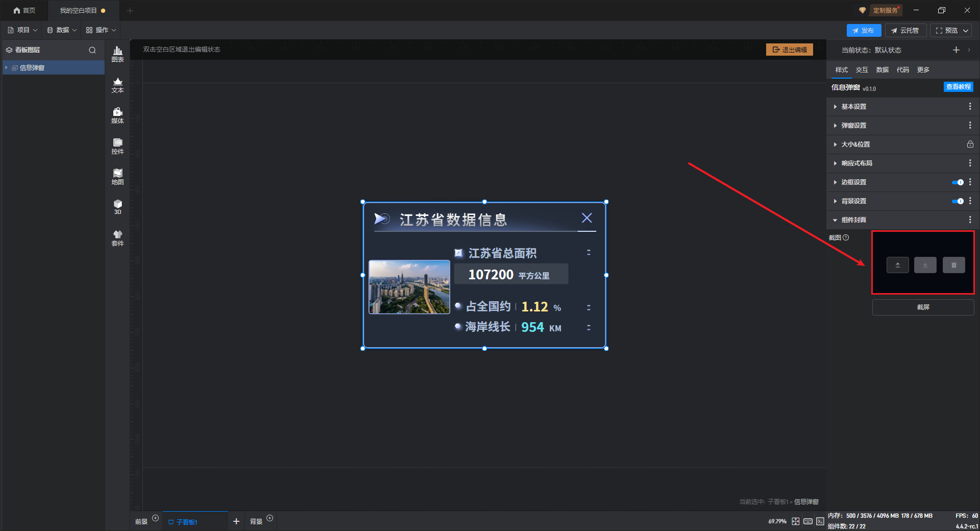The height and width of the screenshot is (531, 980).
Task: Click the upload screenshot icon in 截图
Action: 898,265
